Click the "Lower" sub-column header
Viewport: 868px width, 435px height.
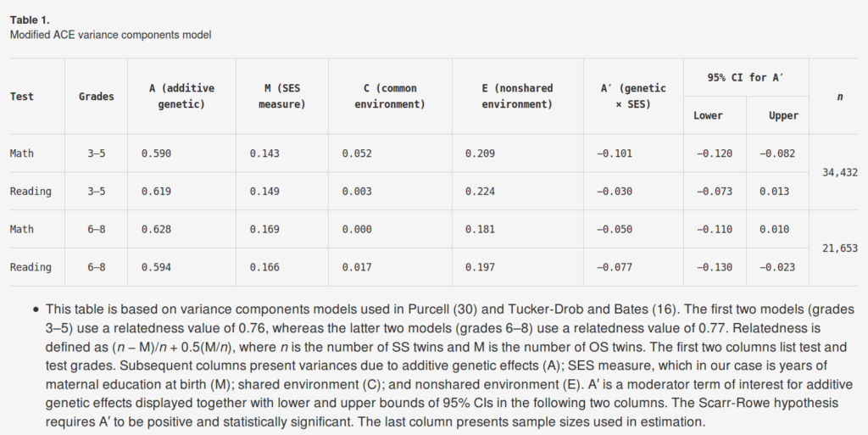[x=708, y=115]
